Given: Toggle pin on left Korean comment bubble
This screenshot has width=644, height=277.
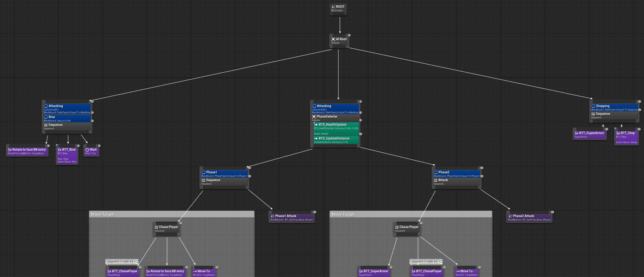Looking at the screenshot, I should (137, 261).
